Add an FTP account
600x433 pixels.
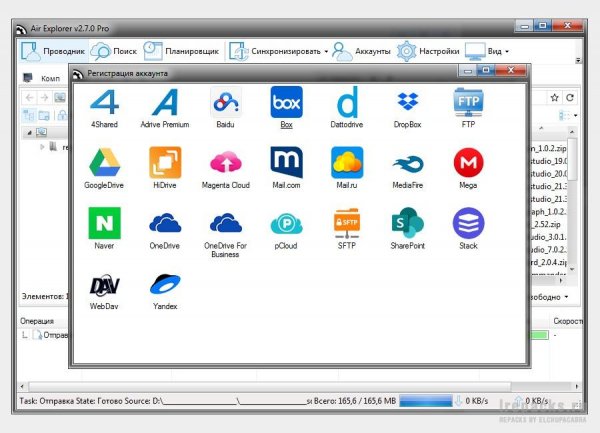point(468,108)
